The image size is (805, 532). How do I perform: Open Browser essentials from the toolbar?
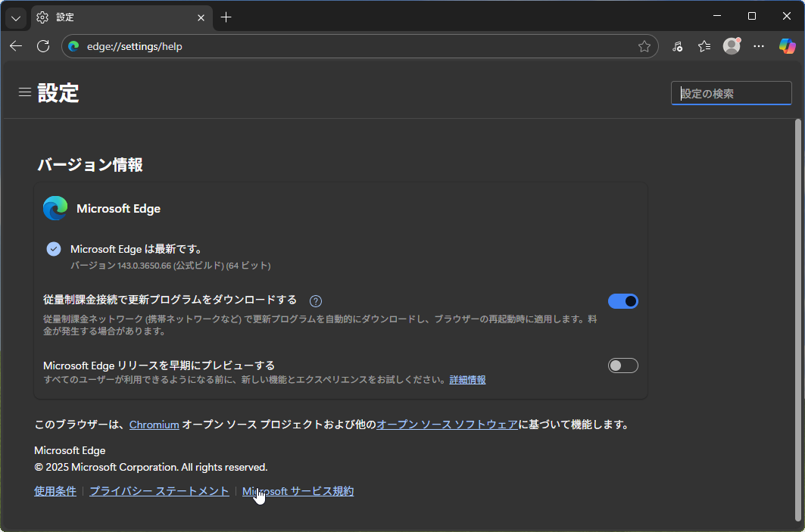coord(676,46)
